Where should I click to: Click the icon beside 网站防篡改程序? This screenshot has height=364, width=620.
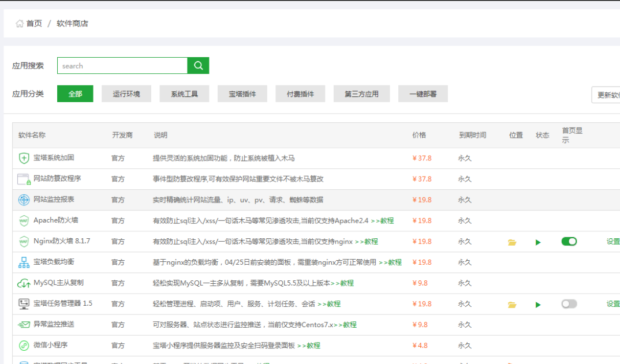[x=24, y=179]
